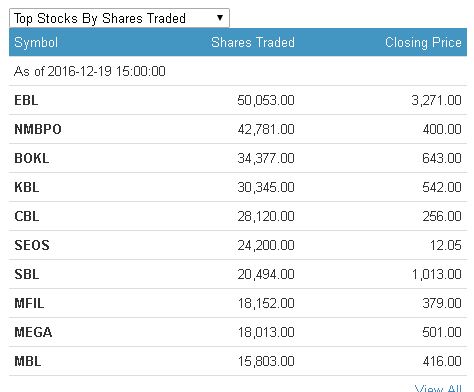Click EBL shares traded value 50,053.00
The height and width of the screenshot is (392, 474).
(x=266, y=100)
